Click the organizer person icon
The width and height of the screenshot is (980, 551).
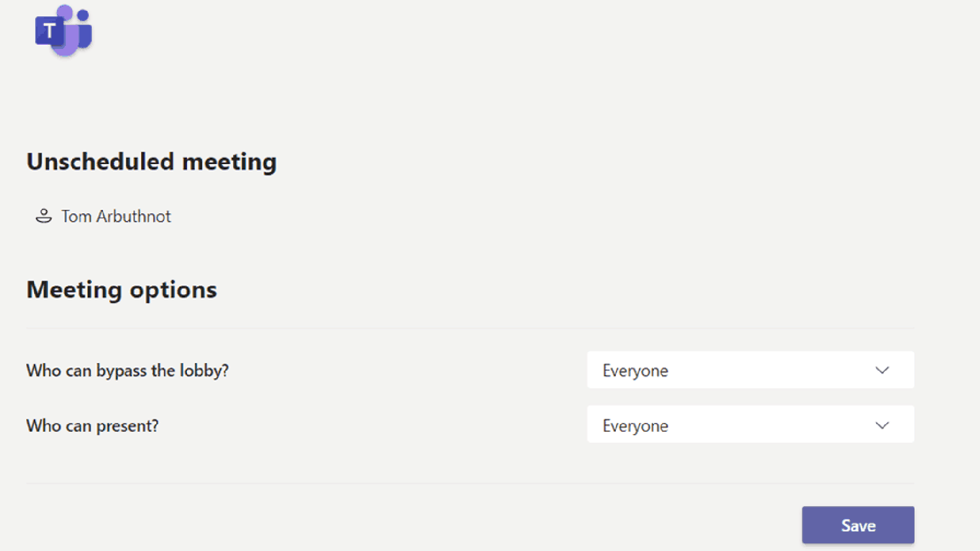(x=43, y=216)
